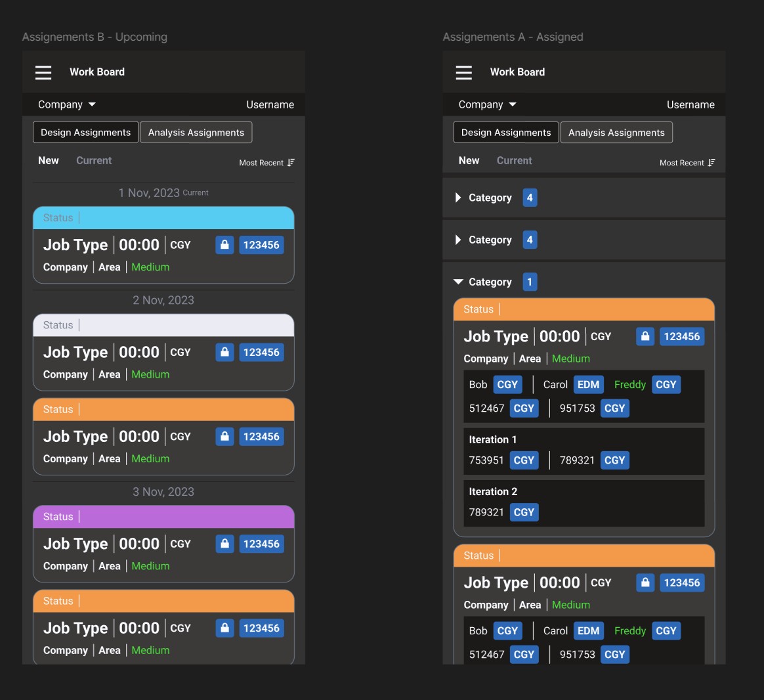Click the lock icon on the gray status card
Image resolution: width=764 pixels, height=700 pixels.
coord(224,352)
